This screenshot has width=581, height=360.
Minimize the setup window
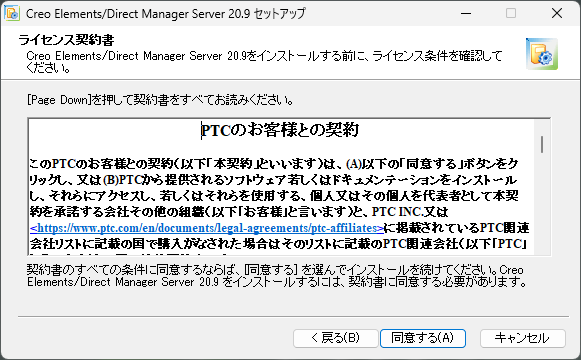coord(466,13)
